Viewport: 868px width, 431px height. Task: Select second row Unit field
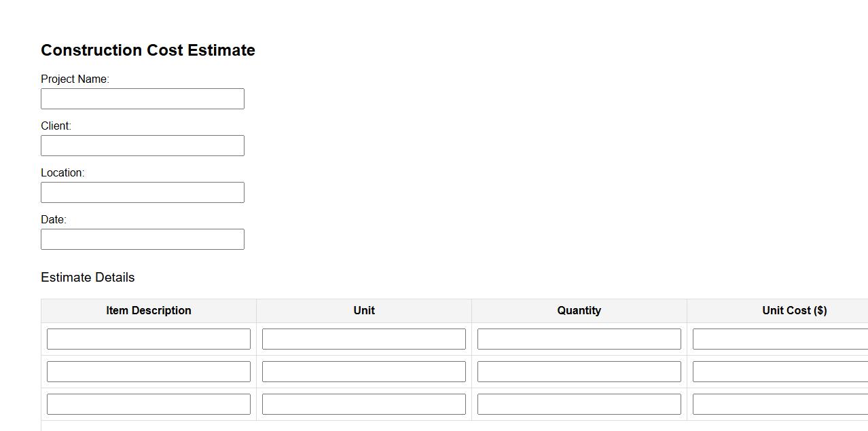point(364,371)
